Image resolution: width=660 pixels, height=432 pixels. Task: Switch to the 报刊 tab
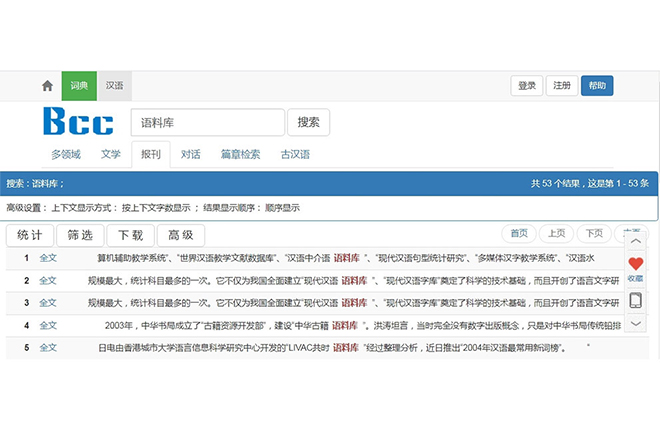point(150,155)
